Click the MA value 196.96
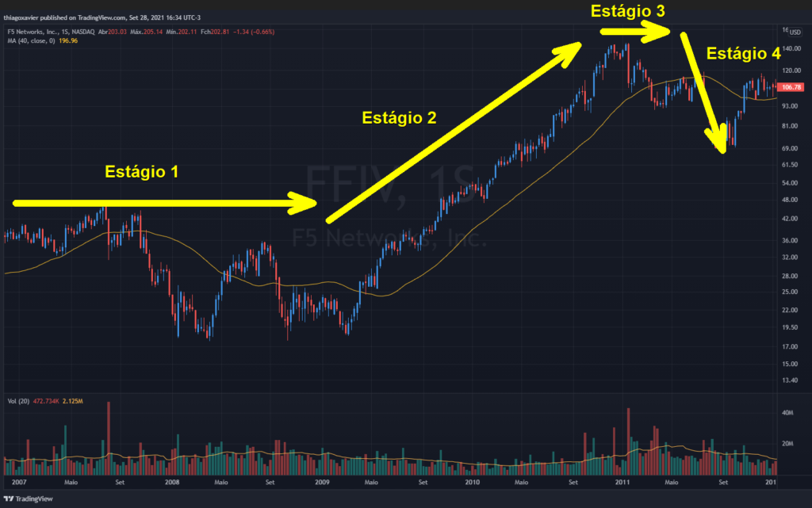The image size is (812, 508). click(x=68, y=41)
